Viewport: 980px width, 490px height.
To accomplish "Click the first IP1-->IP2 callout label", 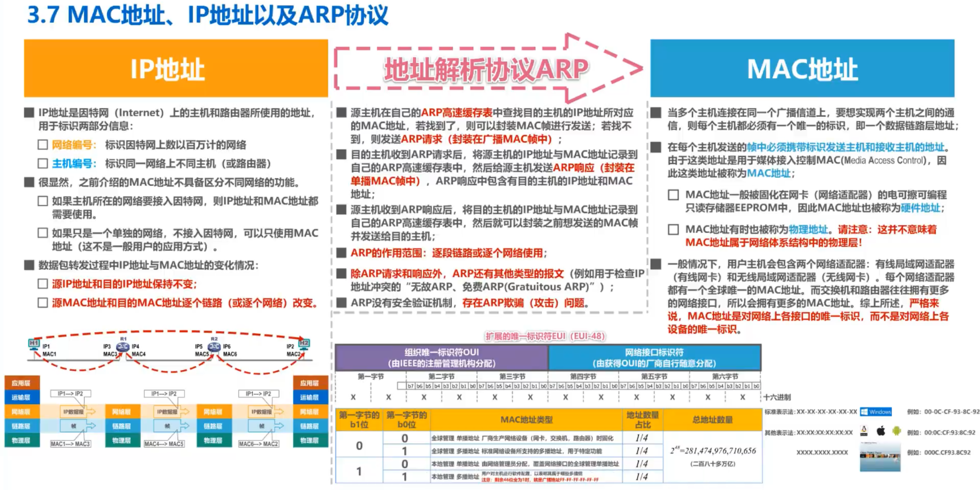I will [71, 394].
